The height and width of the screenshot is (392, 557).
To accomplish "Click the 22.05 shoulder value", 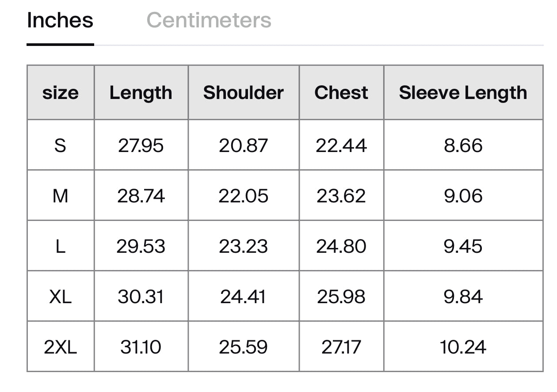I will [x=244, y=196].
